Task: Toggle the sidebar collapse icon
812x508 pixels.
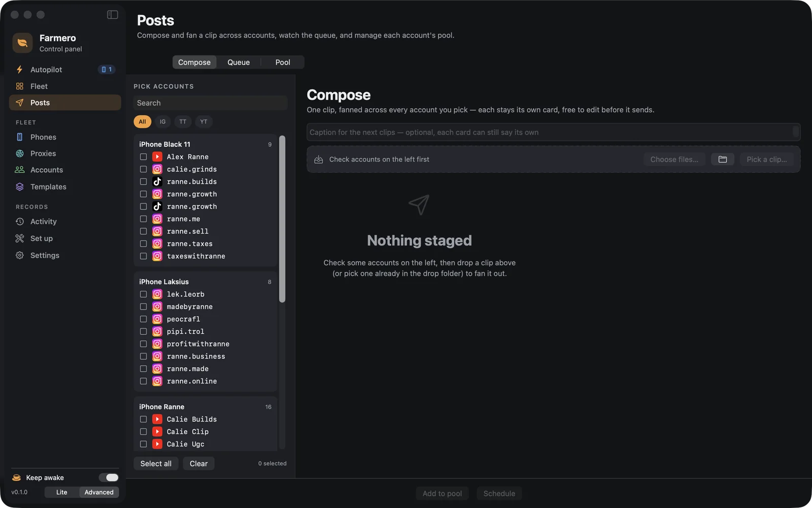Action: (113, 15)
